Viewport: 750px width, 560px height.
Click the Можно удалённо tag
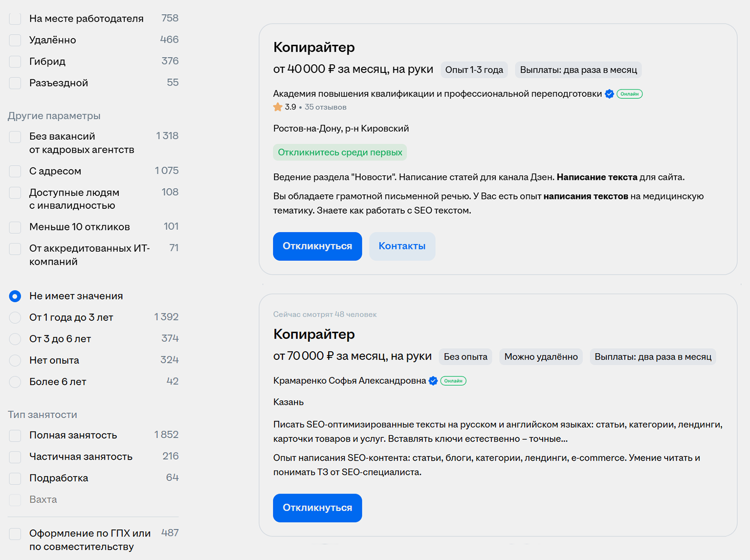541,357
